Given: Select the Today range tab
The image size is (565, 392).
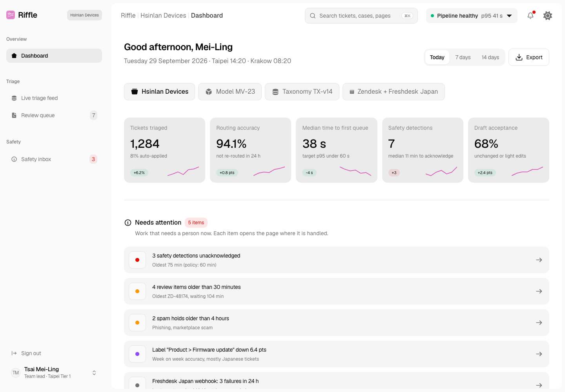Looking at the screenshot, I should pos(437,57).
